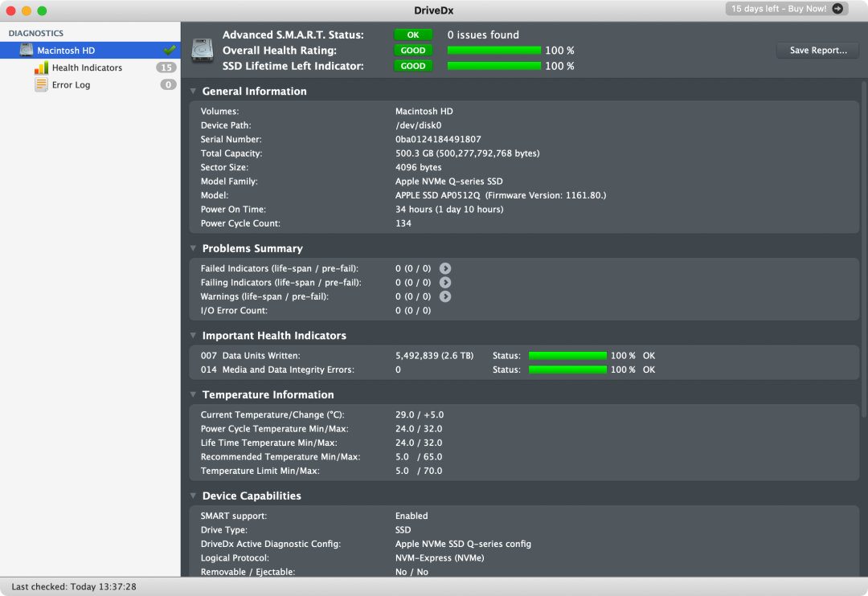
Task: Click the DIAGNOSTICS sidebar header
Action: (36, 33)
